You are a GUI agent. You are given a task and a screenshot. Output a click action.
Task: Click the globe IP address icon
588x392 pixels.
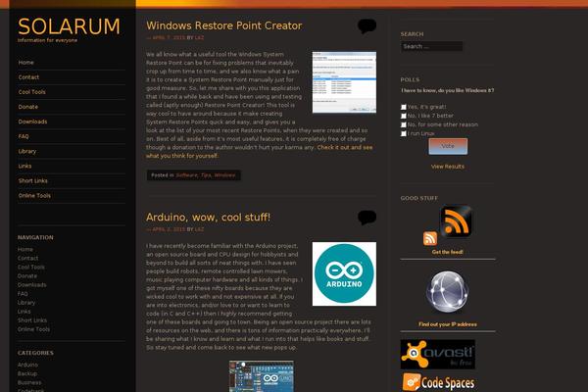(448, 291)
